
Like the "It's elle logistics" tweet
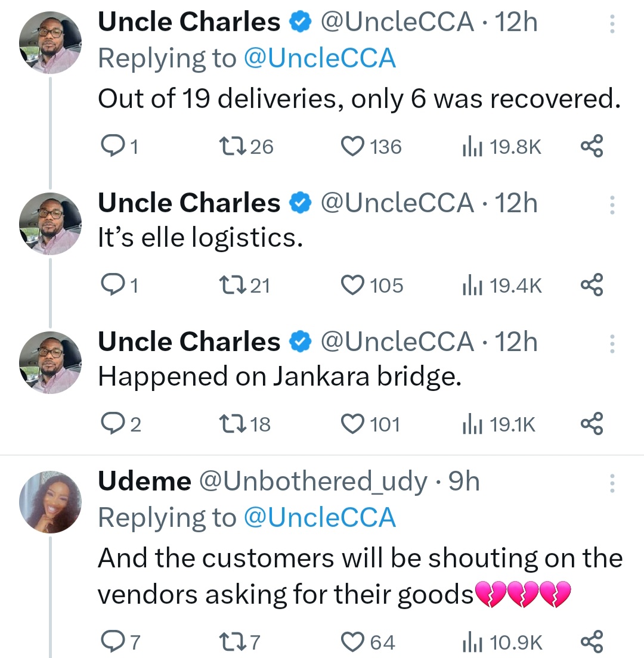(x=352, y=286)
